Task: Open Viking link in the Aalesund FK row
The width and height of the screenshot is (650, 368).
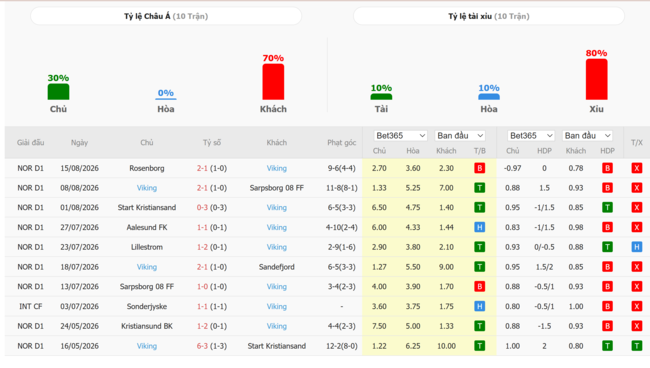Action: click(x=276, y=227)
